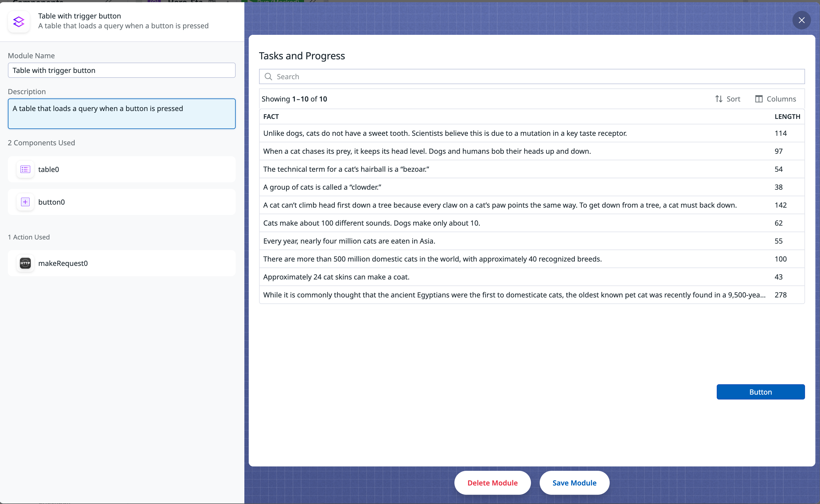Viewport: 820px width, 504px height.
Task: Select the makeRequest0 action entry
Action: point(122,263)
